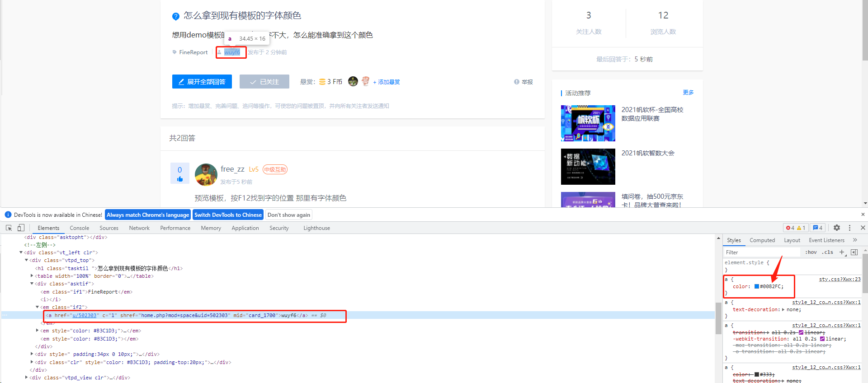Expand the table width="100%" node
868x383 pixels.
(32, 276)
